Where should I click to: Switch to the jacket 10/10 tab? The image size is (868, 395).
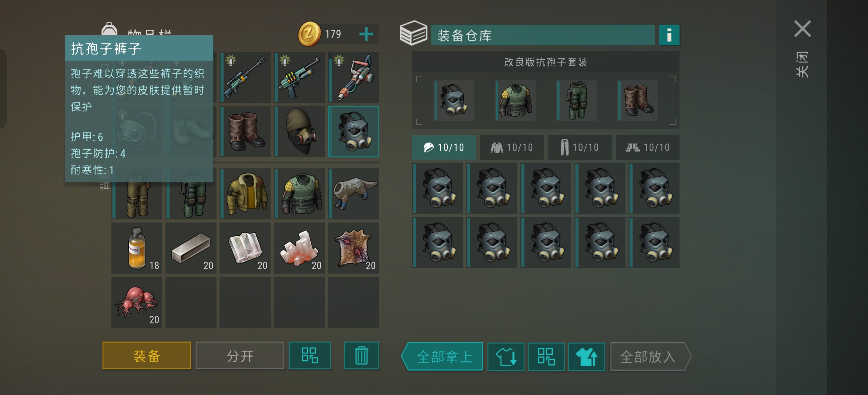511,147
